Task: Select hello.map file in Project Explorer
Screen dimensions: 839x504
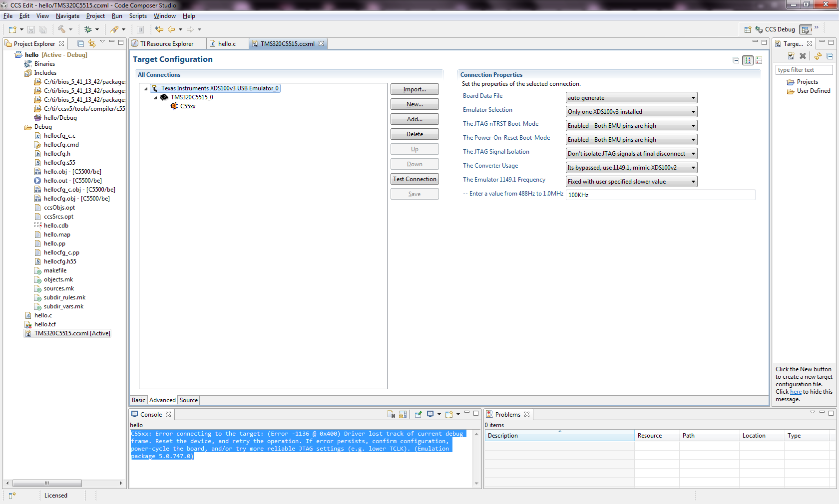Action: [57, 235]
